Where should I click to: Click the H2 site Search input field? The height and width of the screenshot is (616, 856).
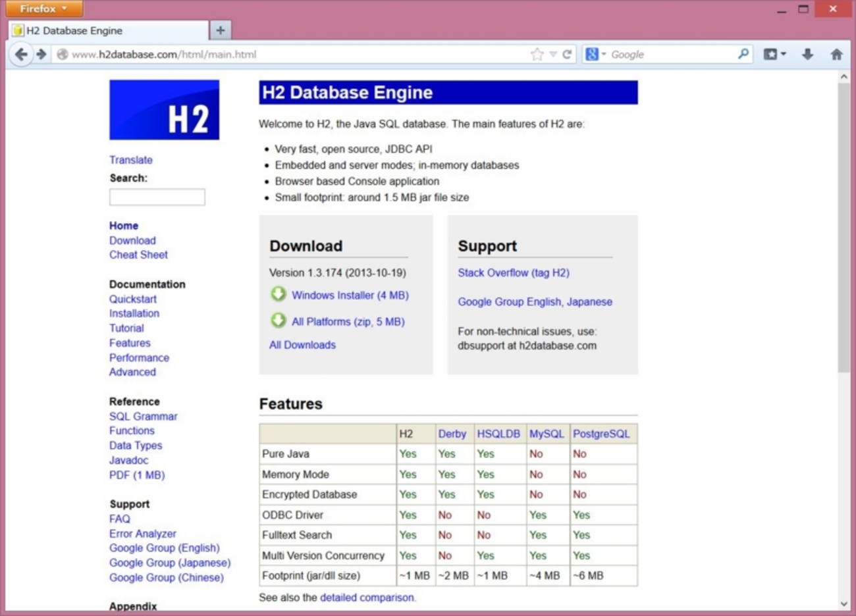coord(157,197)
